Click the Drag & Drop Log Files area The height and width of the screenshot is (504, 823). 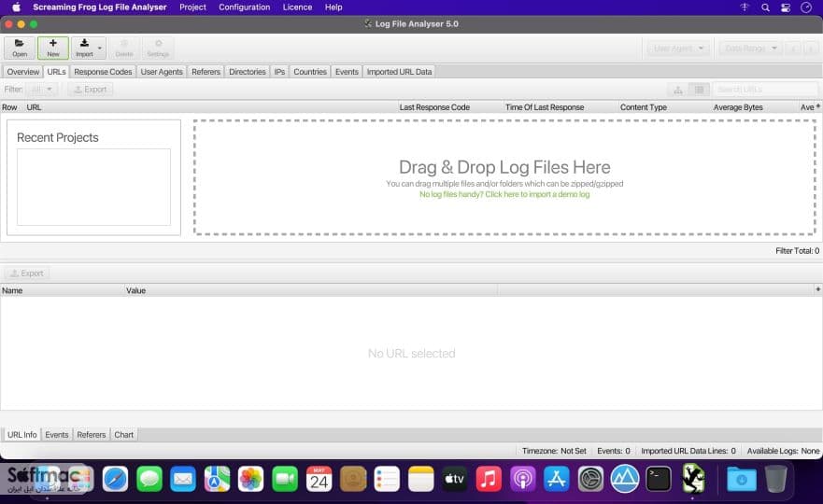[504, 177]
